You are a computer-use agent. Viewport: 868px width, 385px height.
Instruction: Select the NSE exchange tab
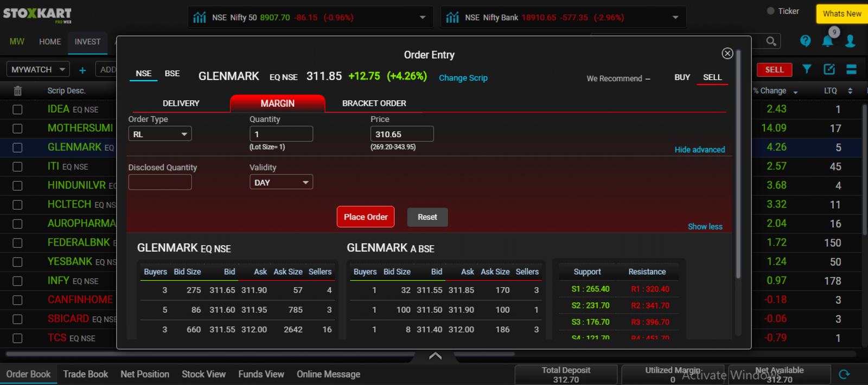(x=144, y=74)
